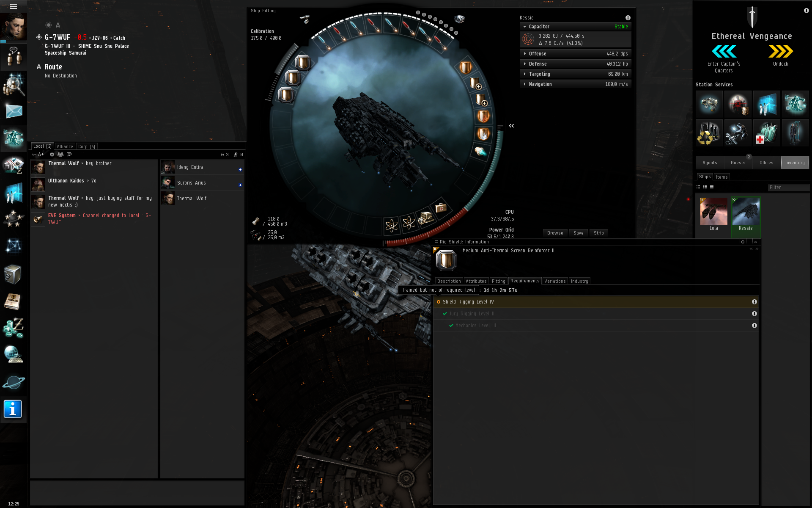Open the reprocessing plant station service icon
This screenshot has height=508, width=812.
(709, 133)
